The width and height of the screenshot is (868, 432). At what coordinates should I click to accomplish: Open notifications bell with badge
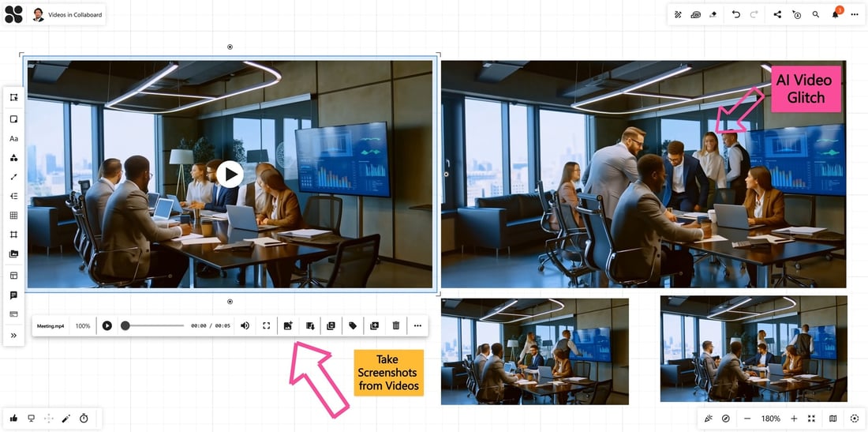[x=836, y=13]
